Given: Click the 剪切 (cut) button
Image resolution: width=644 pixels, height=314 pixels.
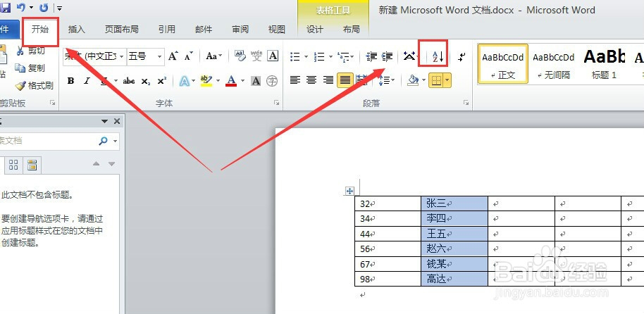Looking at the screenshot, I should coord(30,51).
